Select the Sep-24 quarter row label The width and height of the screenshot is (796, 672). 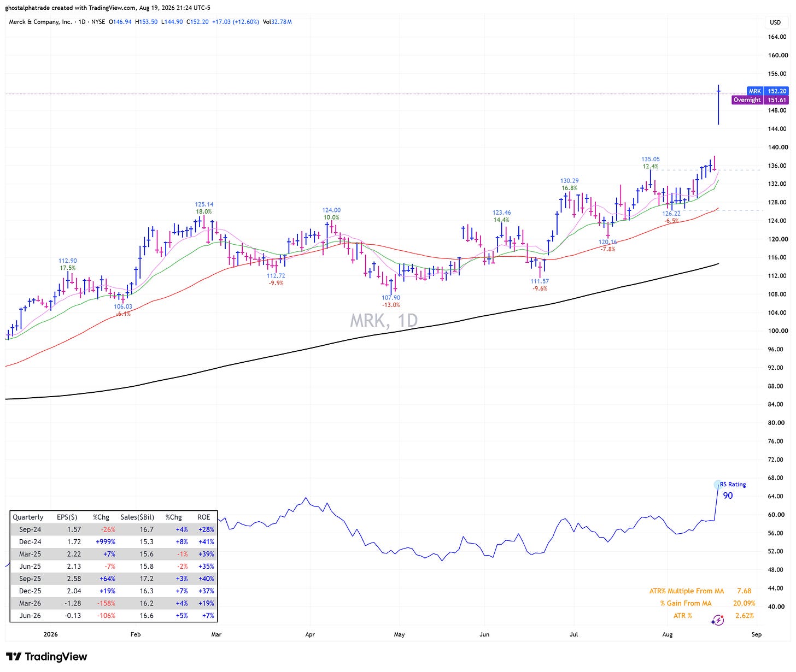point(31,529)
